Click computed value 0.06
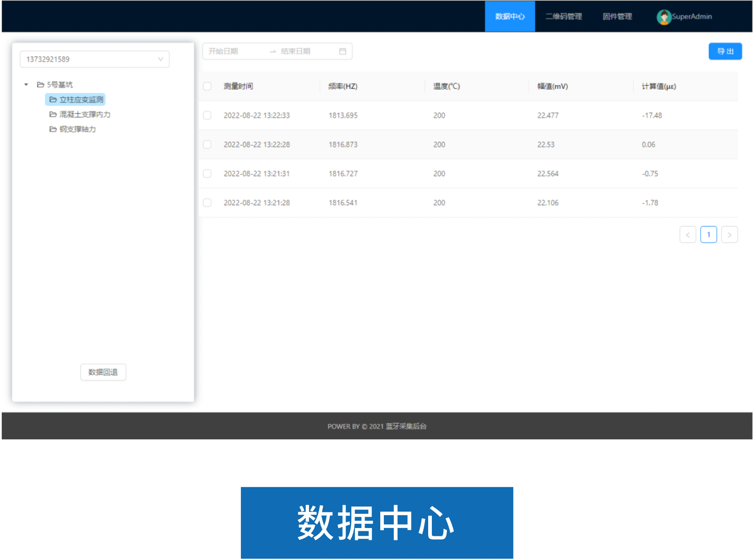This screenshot has width=754, height=560. (648, 145)
